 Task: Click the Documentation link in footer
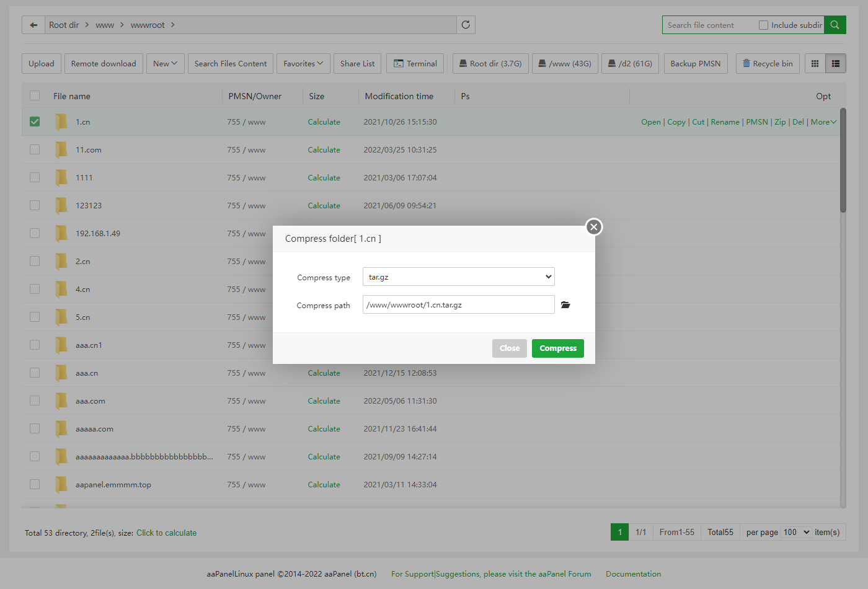tap(633, 574)
